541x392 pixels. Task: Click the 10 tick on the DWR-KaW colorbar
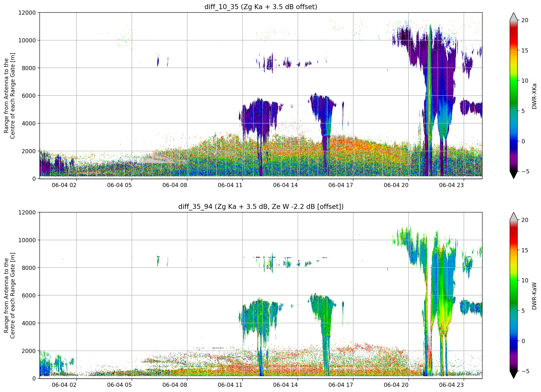tap(525, 281)
